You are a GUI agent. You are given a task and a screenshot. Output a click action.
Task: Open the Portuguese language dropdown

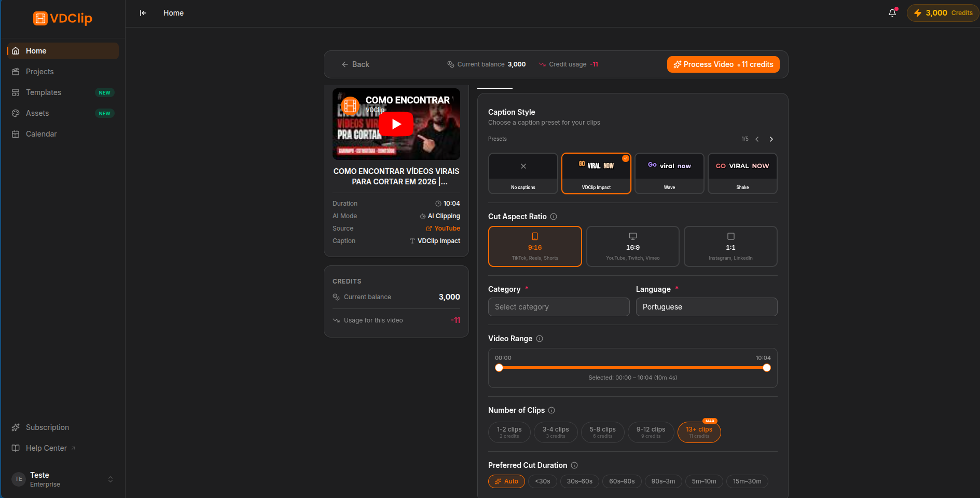(x=707, y=307)
